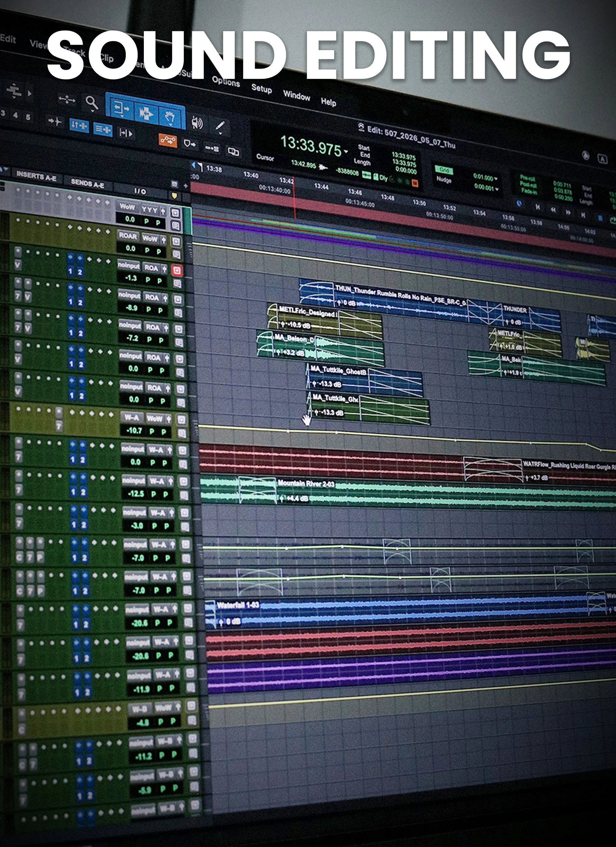Viewport: 616px width, 847px height.
Task: Click the horizontal zoom arrows icon
Action: click(67, 99)
